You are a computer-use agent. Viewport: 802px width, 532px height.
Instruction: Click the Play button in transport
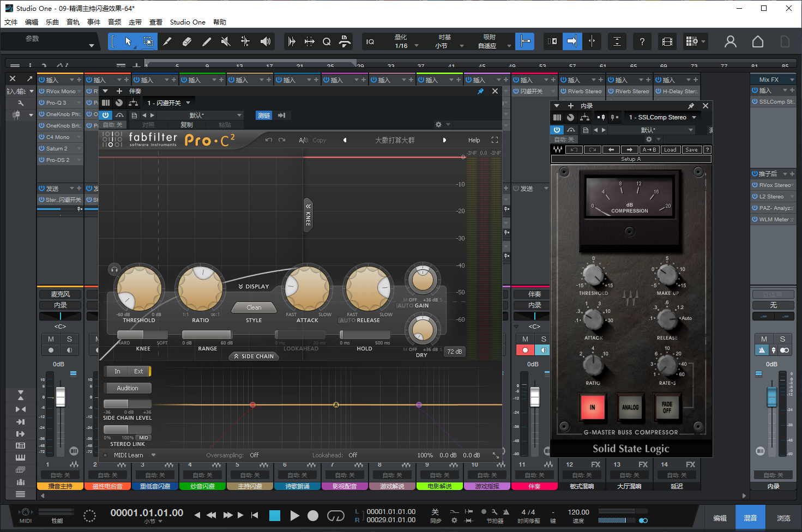tap(294, 516)
